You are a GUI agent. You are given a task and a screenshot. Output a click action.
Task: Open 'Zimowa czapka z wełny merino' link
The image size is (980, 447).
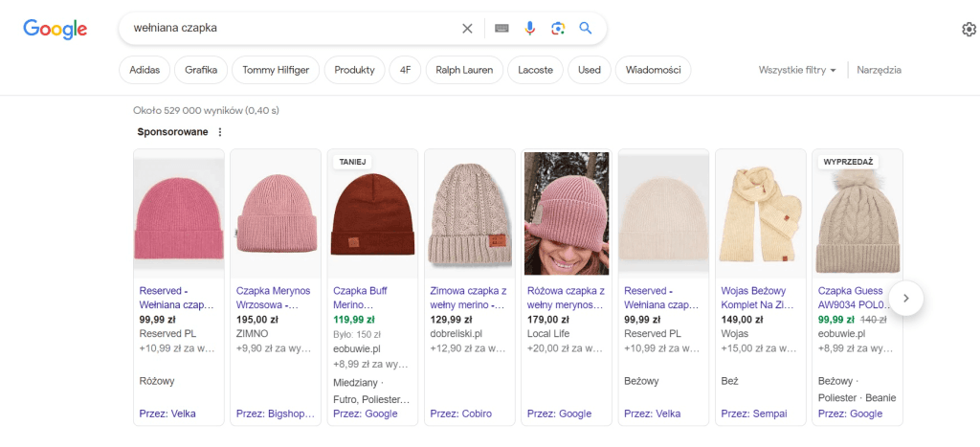468,299
